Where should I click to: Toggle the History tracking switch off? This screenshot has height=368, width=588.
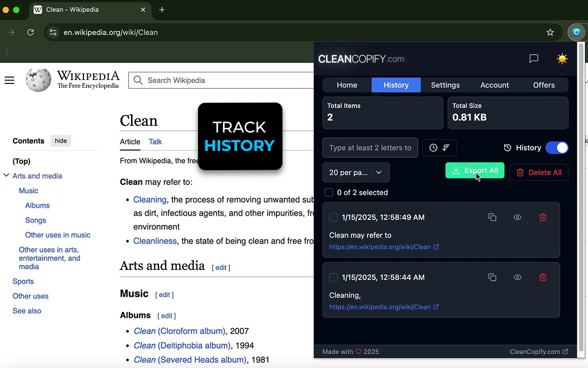tap(557, 148)
